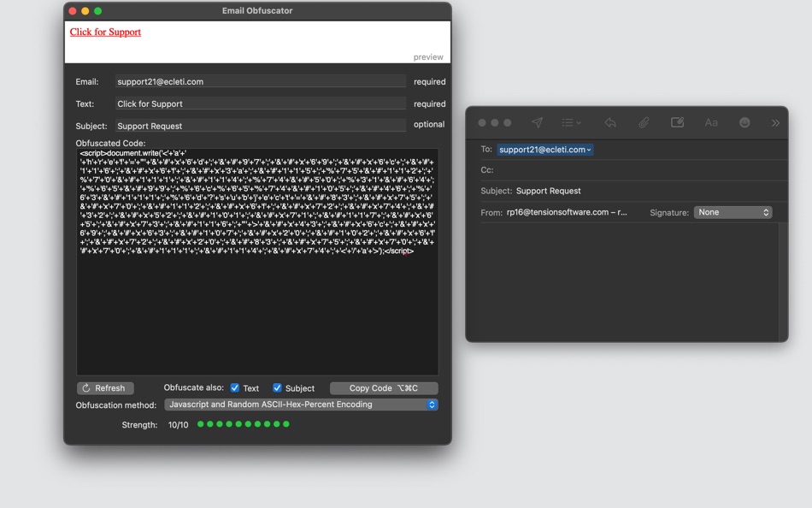Close the Email Obfuscator window red button
The width and height of the screenshot is (812, 508).
point(73,11)
